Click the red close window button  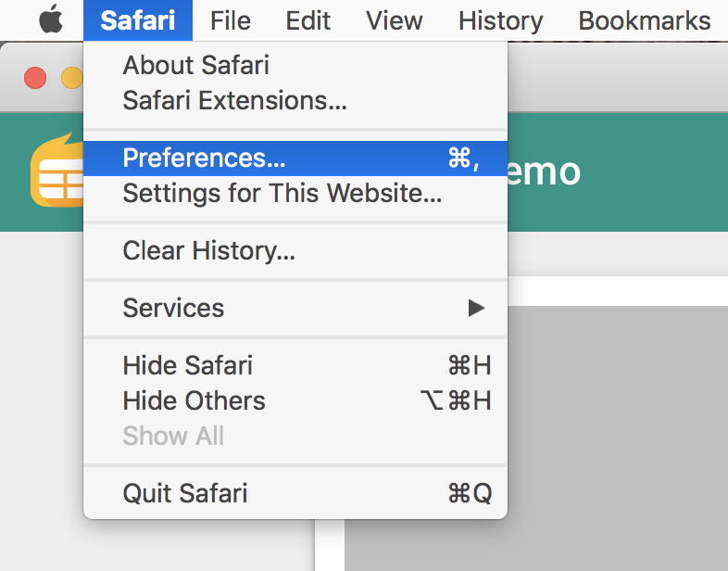35,78
